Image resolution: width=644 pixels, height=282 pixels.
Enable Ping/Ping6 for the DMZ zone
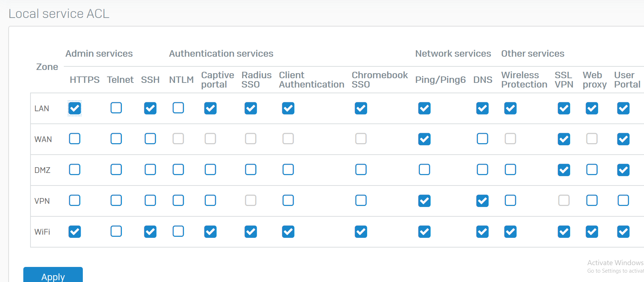click(x=424, y=170)
